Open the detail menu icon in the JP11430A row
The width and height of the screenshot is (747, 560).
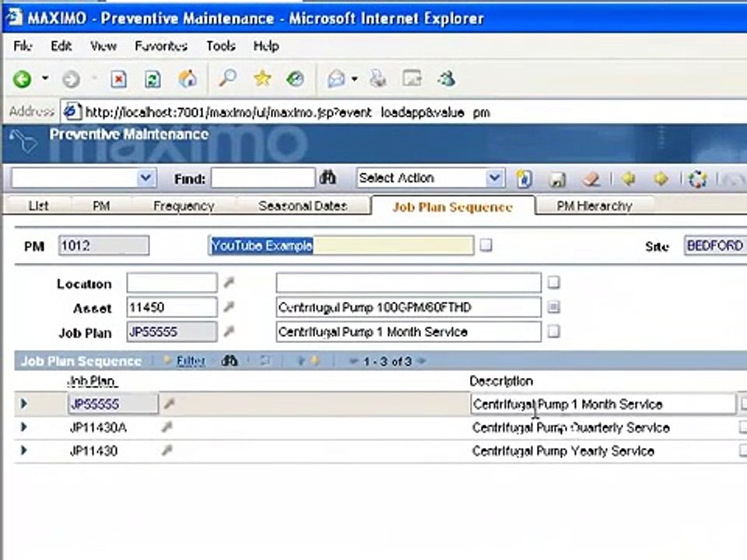[167, 427]
